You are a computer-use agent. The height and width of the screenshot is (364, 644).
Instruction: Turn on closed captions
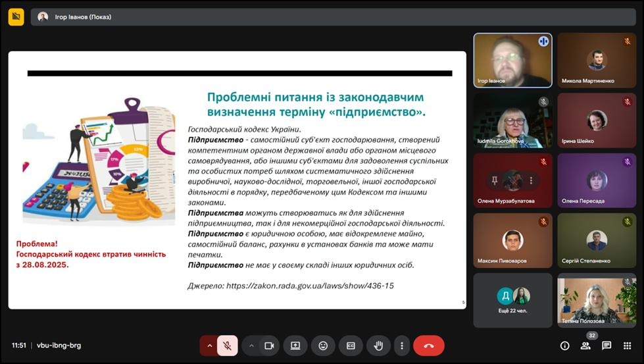(351, 346)
